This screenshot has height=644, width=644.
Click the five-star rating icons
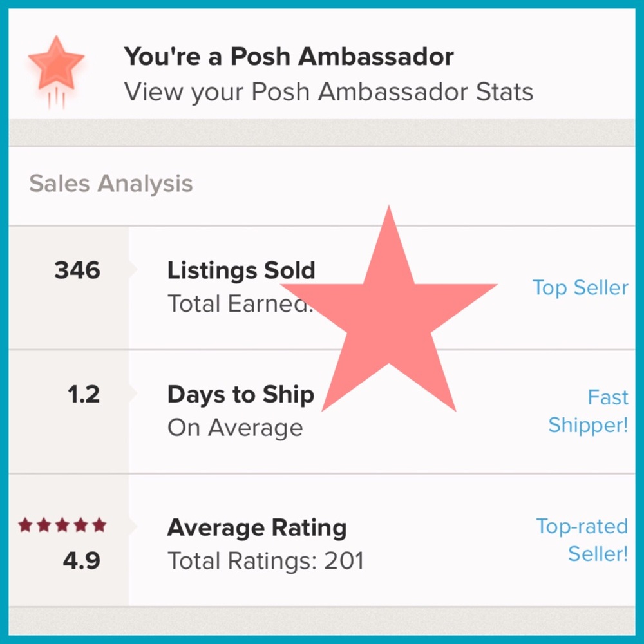click(x=62, y=526)
